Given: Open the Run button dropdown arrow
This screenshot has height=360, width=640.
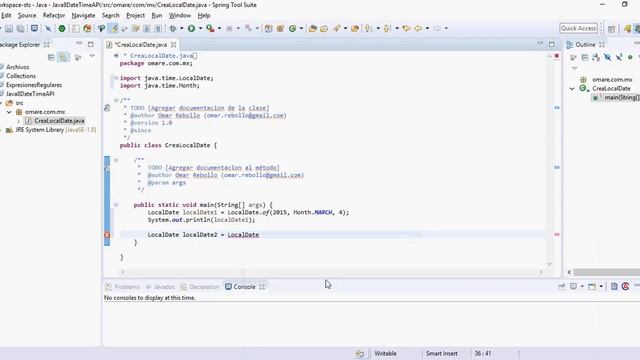Looking at the screenshot, I should pyautogui.click(x=200, y=29).
